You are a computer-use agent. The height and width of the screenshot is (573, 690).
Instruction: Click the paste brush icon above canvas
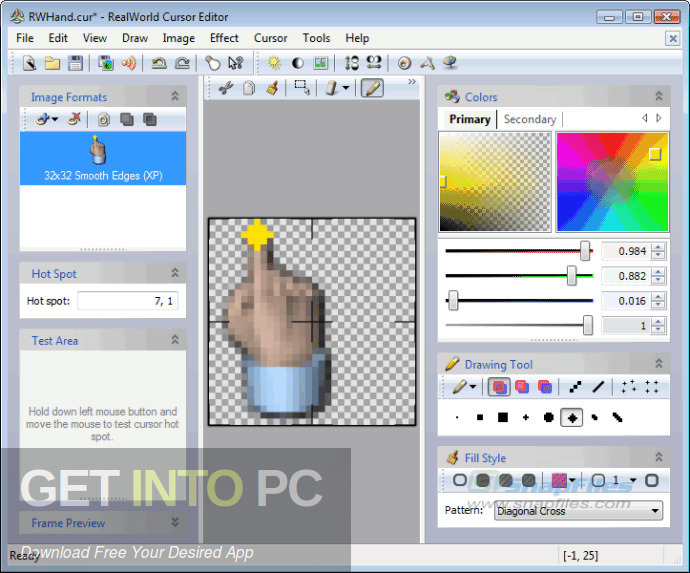(x=272, y=88)
